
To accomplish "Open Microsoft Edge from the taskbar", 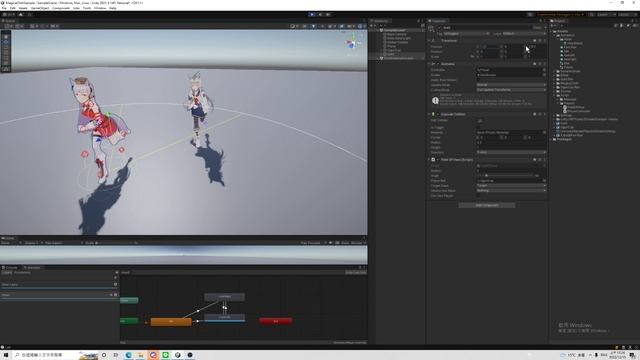I will (129, 355).
